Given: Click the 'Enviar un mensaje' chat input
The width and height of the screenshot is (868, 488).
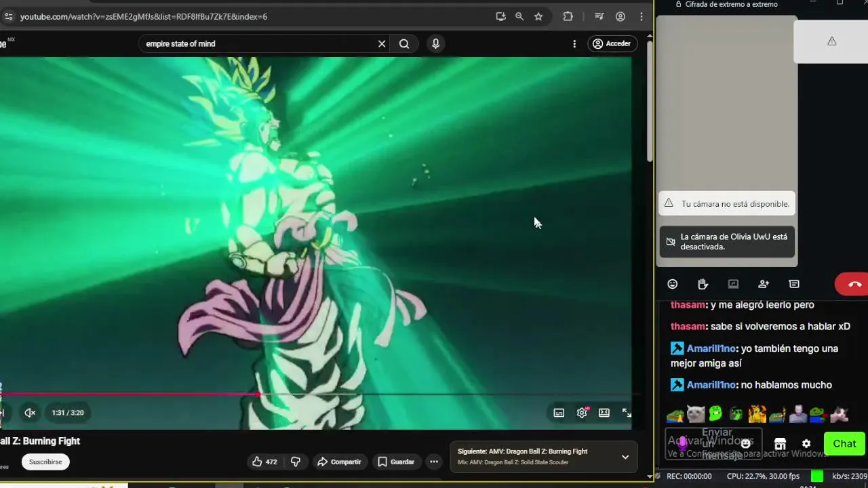Looking at the screenshot, I should click(x=713, y=443).
